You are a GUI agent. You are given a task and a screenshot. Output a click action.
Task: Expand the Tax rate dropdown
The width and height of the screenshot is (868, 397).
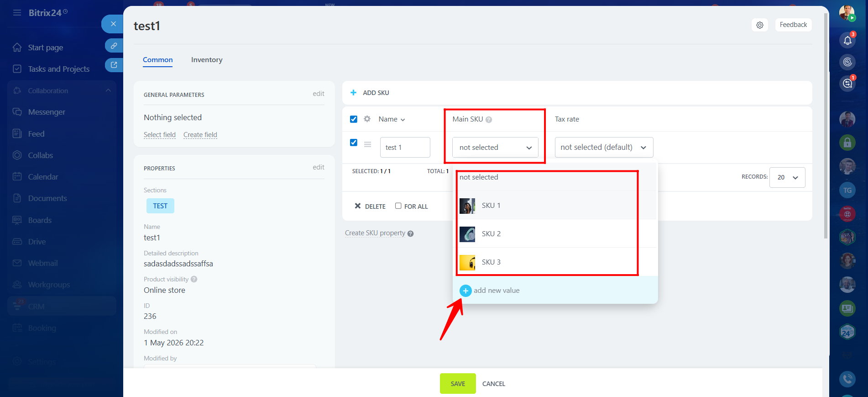[x=604, y=148]
